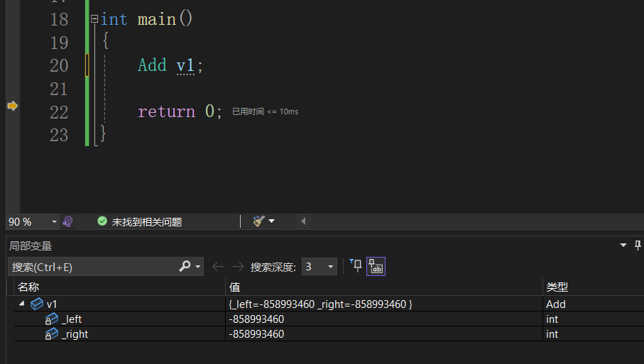Click the 名称 column header
The width and height of the screenshot is (644, 364).
pyautogui.click(x=28, y=287)
